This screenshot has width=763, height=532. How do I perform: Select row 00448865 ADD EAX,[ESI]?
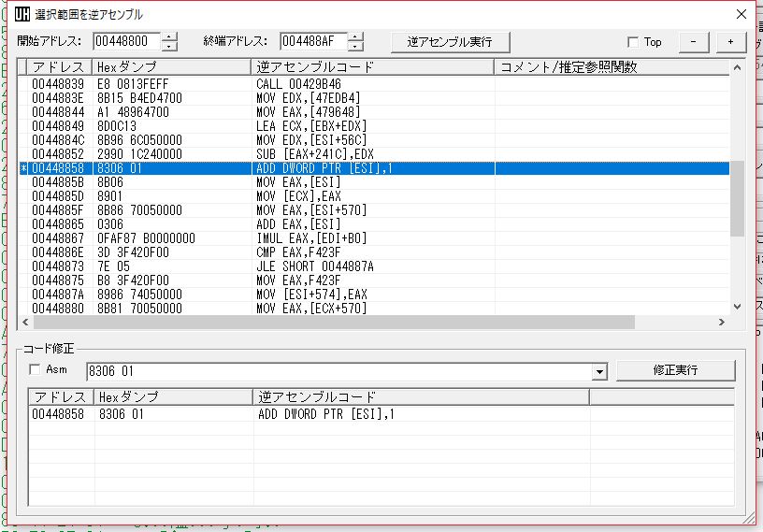(374, 224)
